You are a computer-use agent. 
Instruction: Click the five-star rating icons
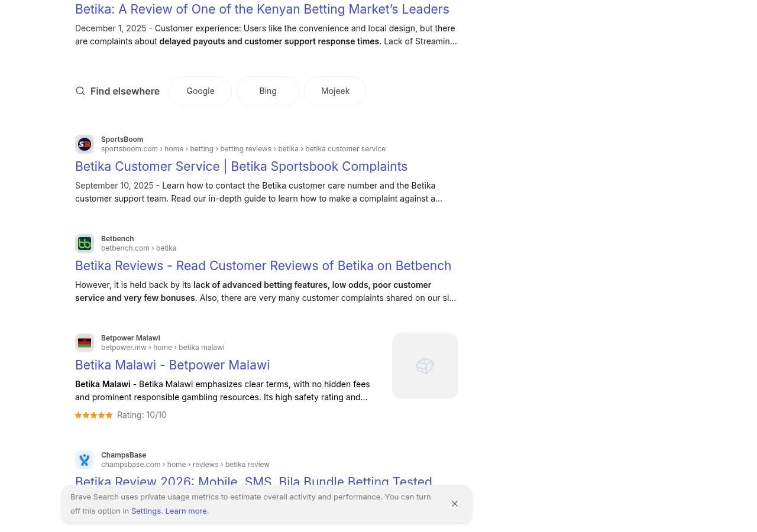click(x=93, y=416)
